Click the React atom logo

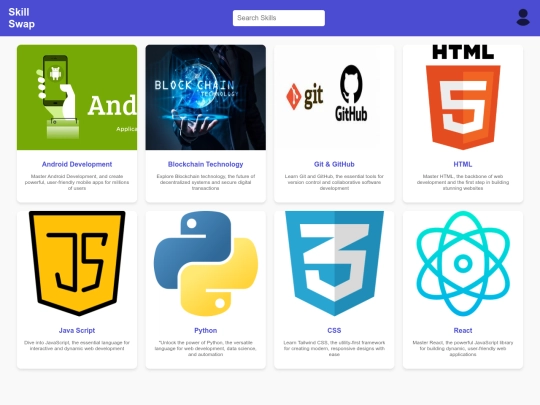tap(463, 263)
